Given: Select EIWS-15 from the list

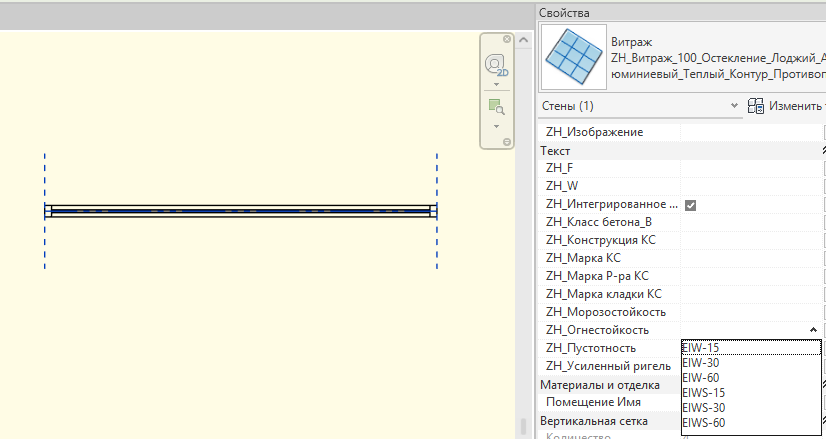Looking at the screenshot, I should tap(751, 393).
